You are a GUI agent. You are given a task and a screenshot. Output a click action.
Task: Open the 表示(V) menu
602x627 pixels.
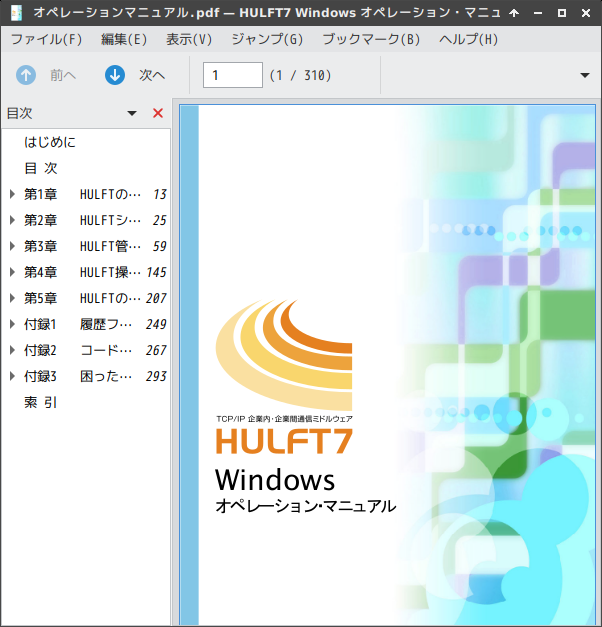[189, 39]
